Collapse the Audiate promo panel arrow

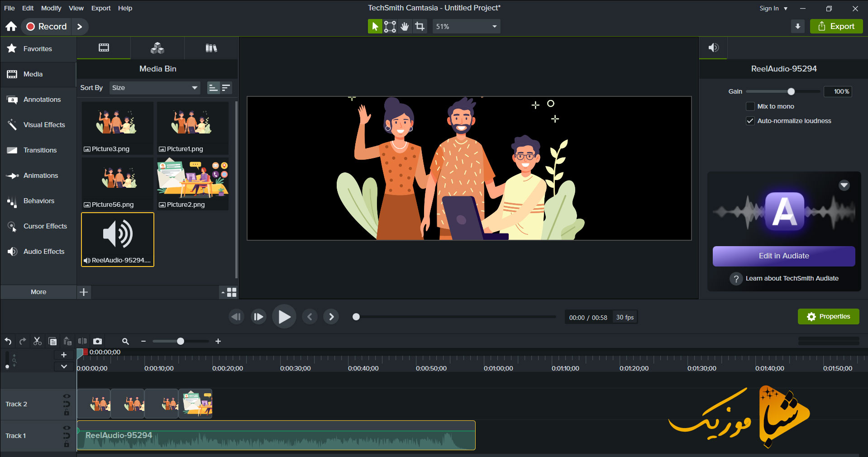[844, 185]
